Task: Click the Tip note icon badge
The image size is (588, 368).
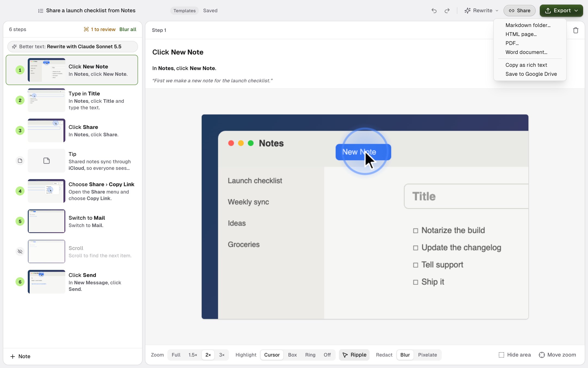Action: [20, 161]
